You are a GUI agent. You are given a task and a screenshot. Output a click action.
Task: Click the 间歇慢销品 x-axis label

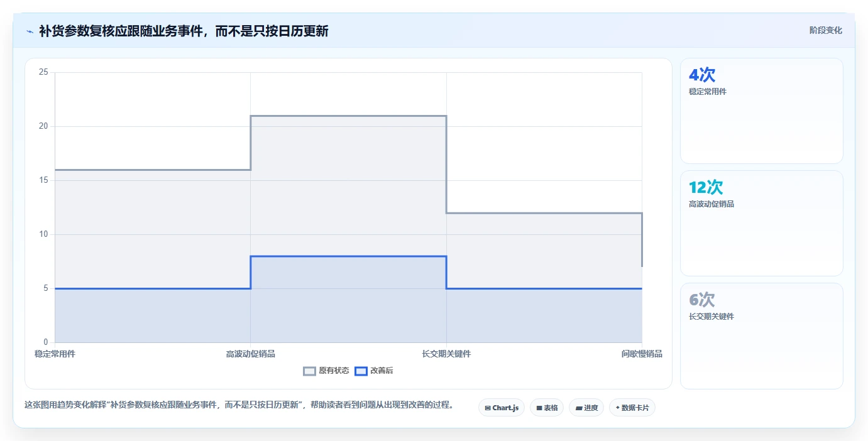(x=642, y=354)
